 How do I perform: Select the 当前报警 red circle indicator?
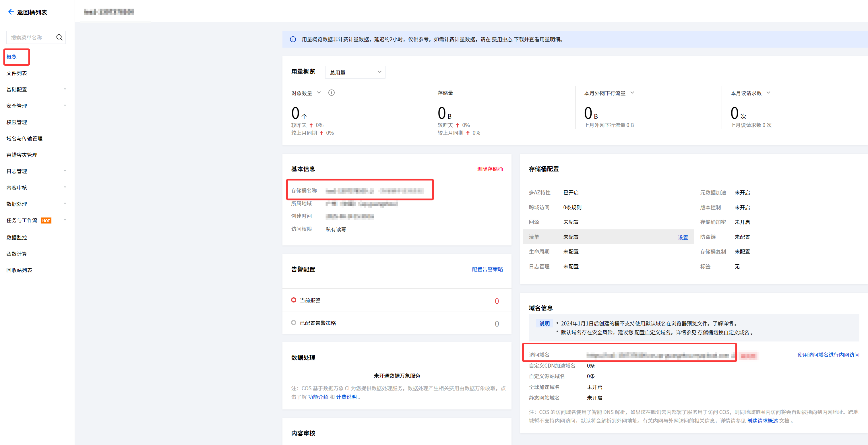coord(293,300)
